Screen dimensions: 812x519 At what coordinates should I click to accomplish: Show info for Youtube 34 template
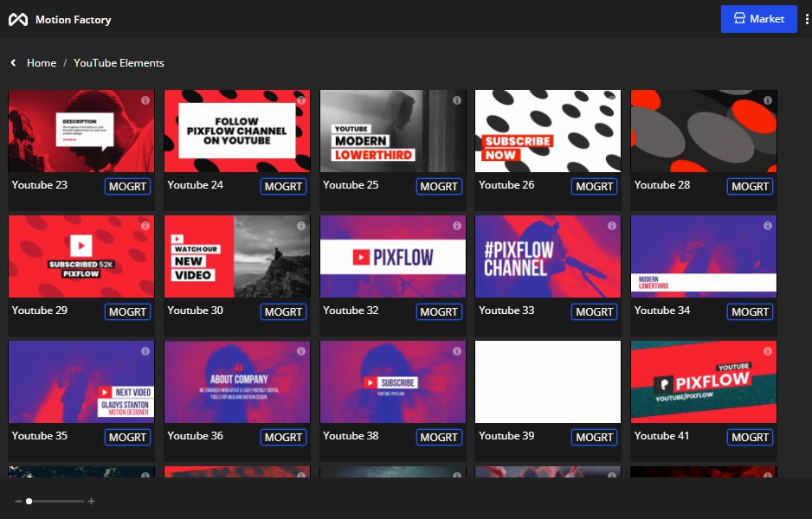[768, 226]
